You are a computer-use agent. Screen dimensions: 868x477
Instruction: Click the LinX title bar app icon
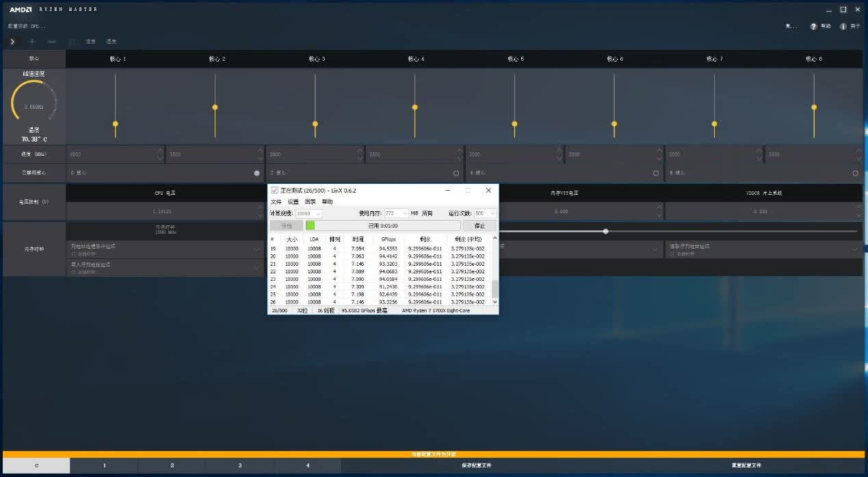click(275, 190)
